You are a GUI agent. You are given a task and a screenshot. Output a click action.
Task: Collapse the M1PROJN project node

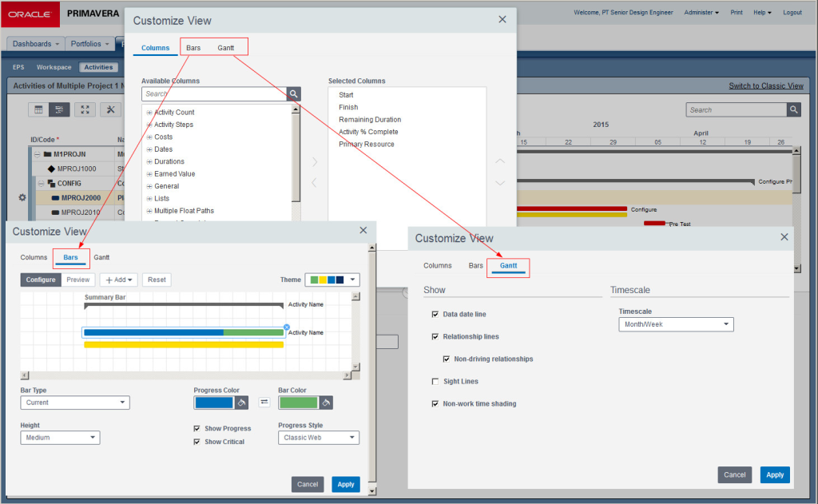[x=37, y=154]
